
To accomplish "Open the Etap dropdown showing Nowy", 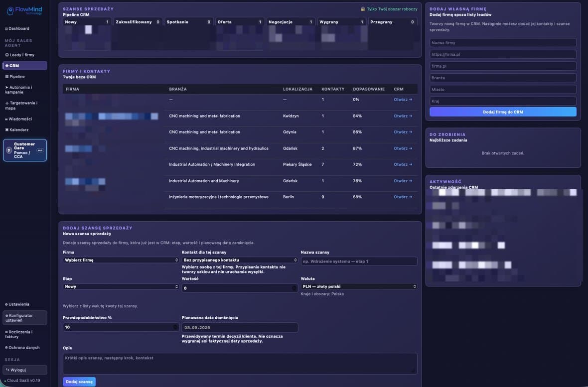I will click(x=121, y=286).
